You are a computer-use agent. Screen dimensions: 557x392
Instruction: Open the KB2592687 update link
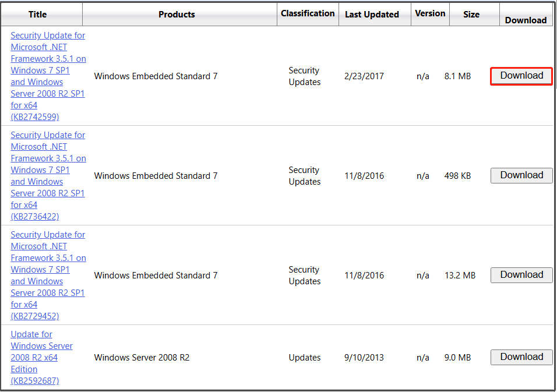point(41,357)
